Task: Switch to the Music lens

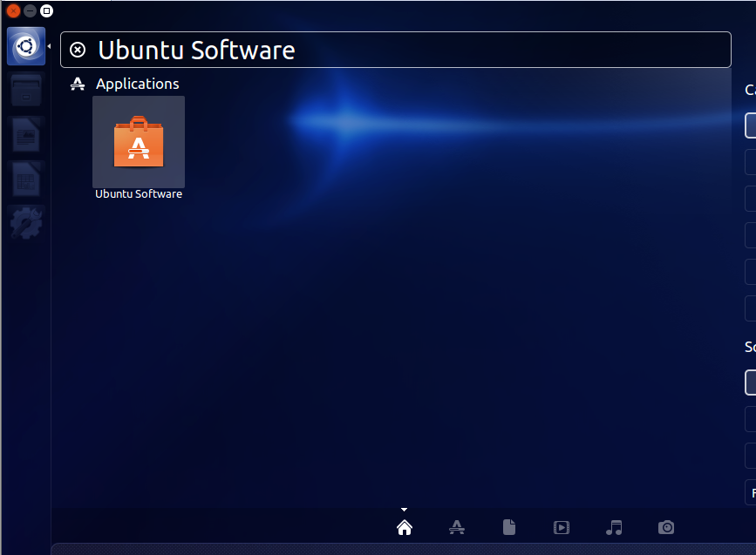Action: [x=614, y=527]
